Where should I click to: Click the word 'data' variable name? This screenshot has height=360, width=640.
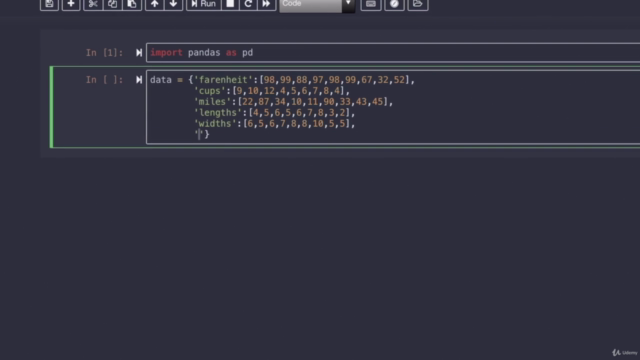161,80
